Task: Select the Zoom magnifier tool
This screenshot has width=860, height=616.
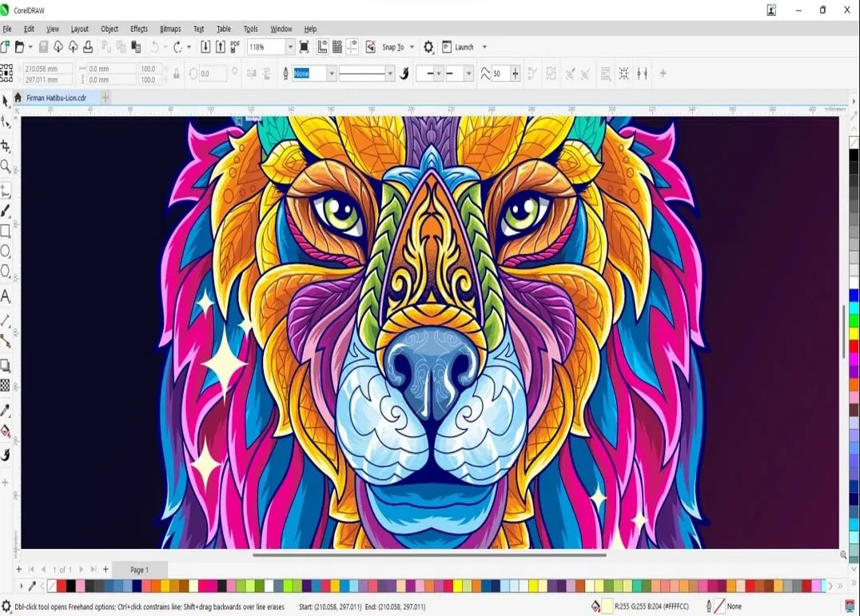Action: (x=6, y=166)
